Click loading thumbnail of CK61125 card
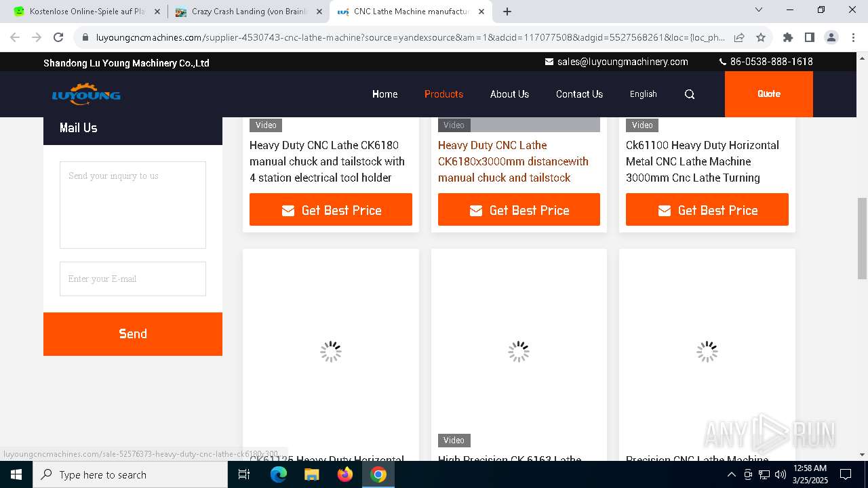 tap(331, 350)
